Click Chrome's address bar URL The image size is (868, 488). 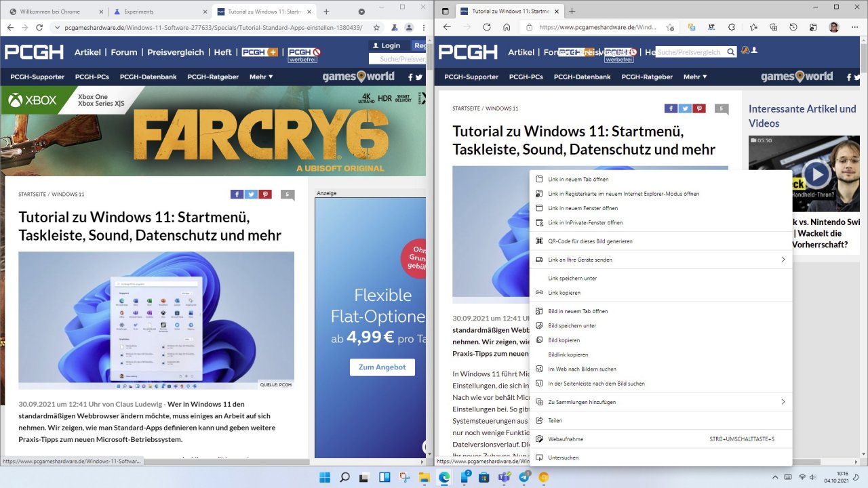pyautogui.click(x=213, y=27)
